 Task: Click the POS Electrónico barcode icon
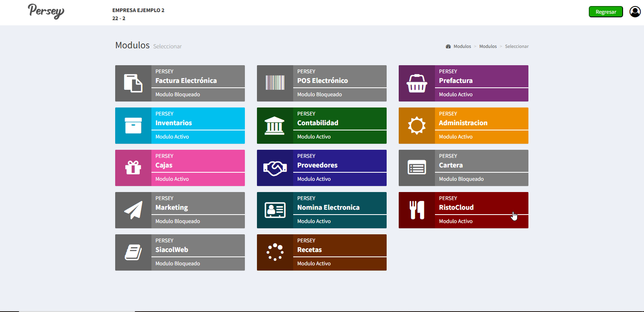click(275, 83)
